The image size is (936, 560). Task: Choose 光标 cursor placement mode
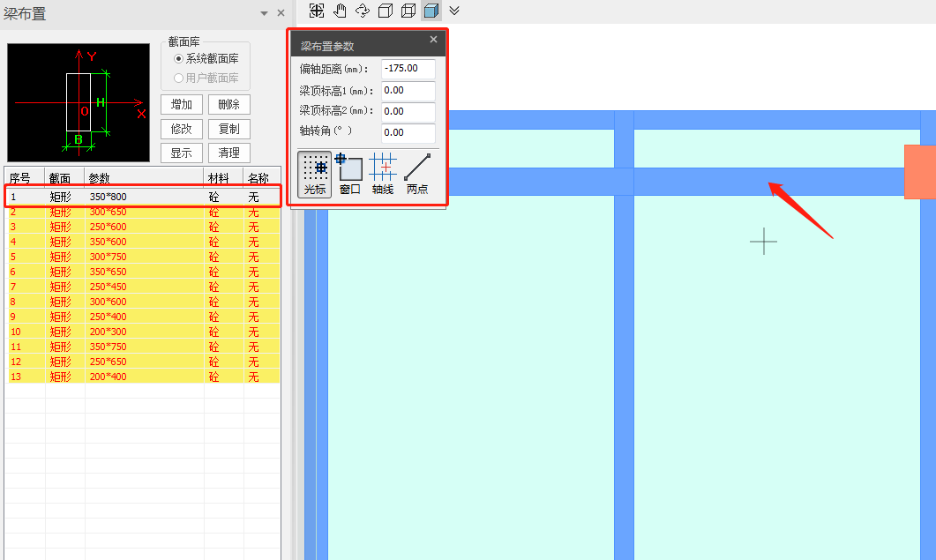coord(315,174)
